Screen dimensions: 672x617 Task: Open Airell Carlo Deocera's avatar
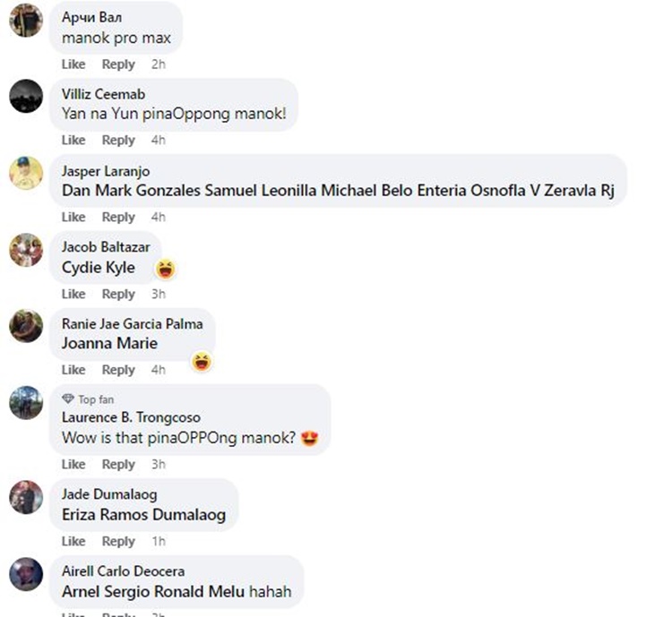(x=26, y=574)
